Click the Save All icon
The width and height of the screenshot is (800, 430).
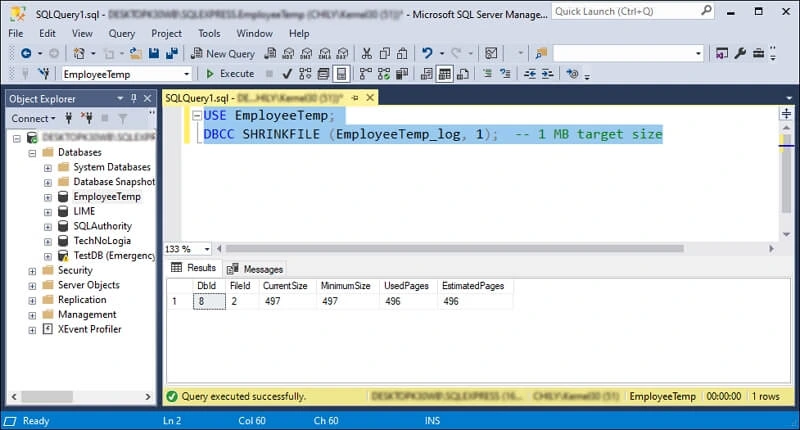pos(172,53)
